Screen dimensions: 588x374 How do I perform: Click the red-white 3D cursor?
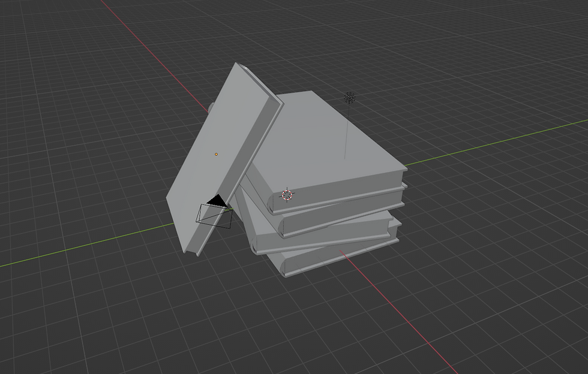[287, 195]
